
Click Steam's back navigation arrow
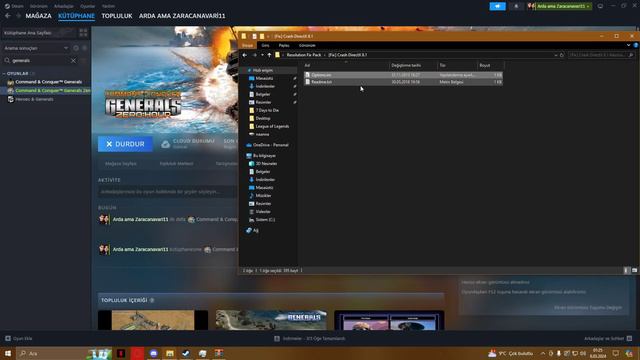pos(8,16)
